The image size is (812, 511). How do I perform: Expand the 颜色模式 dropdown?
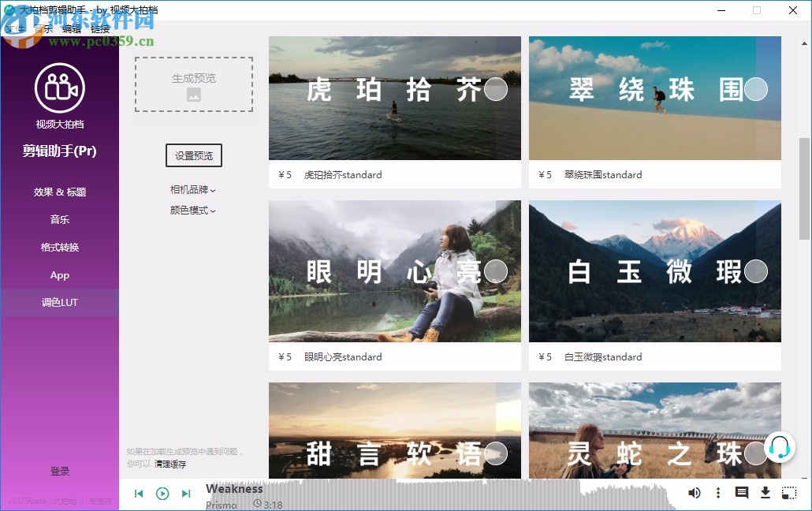pos(193,211)
